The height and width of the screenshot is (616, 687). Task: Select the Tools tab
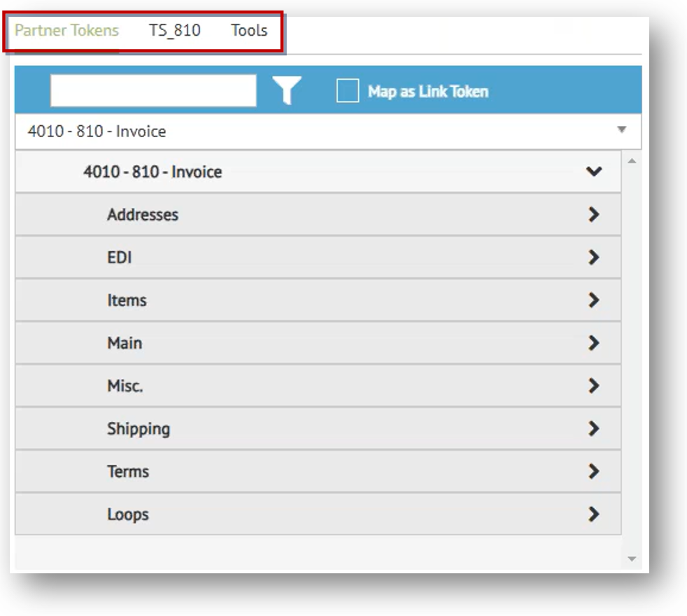coord(249,31)
